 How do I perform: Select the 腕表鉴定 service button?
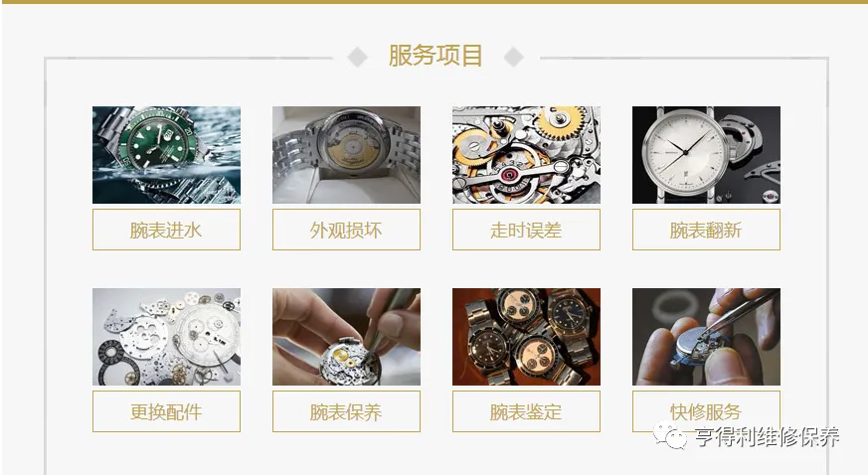tap(526, 411)
